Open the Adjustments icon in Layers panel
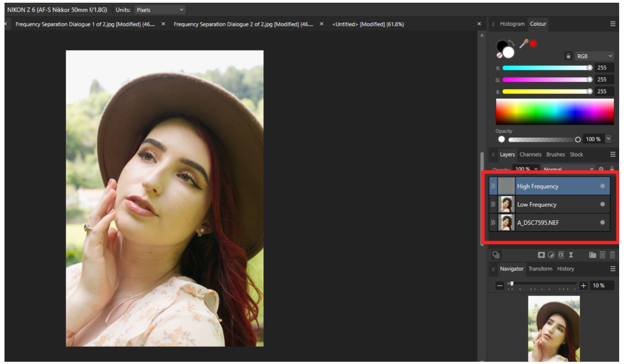 tap(551, 255)
